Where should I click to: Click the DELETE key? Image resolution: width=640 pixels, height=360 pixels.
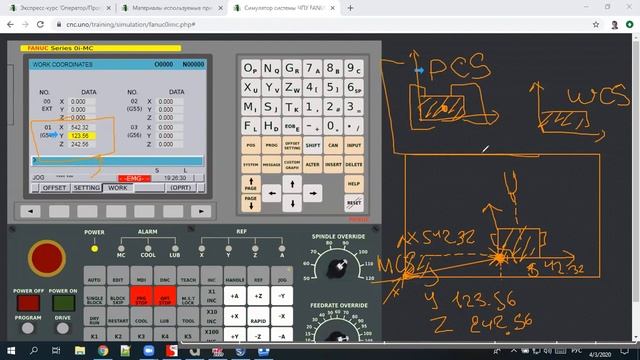pos(354,164)
